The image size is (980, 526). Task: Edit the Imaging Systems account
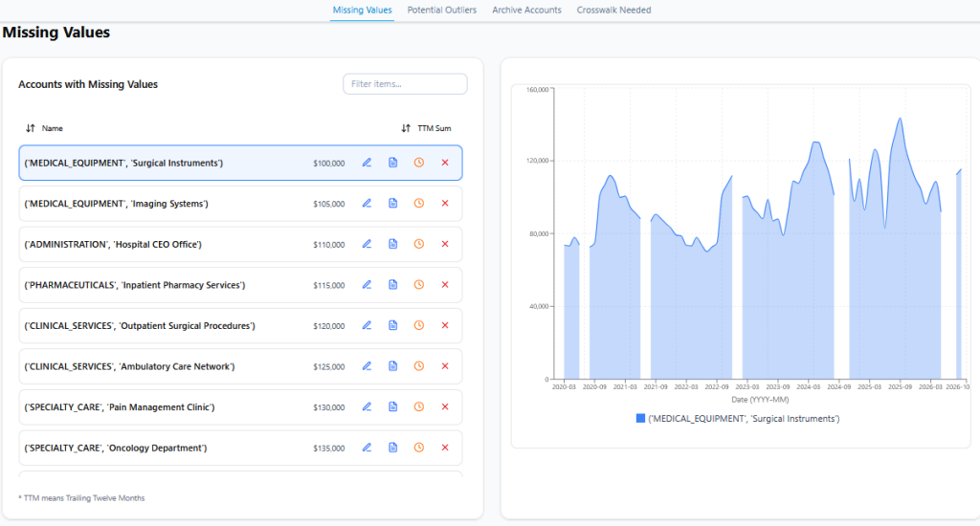coord(367,203)
